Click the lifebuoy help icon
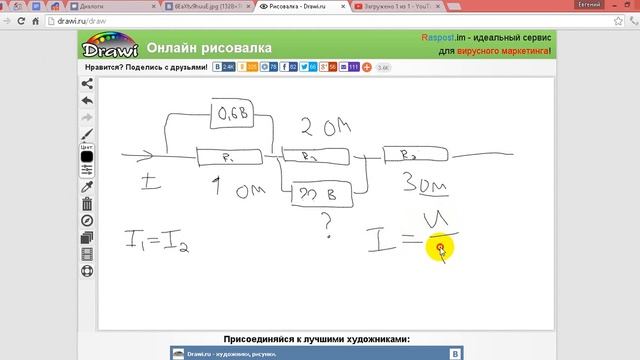The width and height of the screenshot is (640, 360). click(x=87, y=271)
